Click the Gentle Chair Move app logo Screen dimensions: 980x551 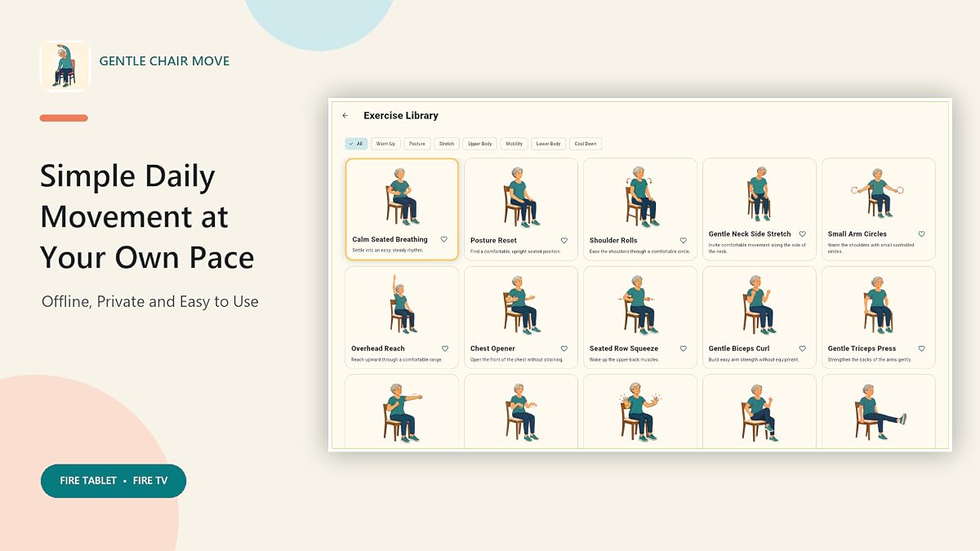coord(65,66)
